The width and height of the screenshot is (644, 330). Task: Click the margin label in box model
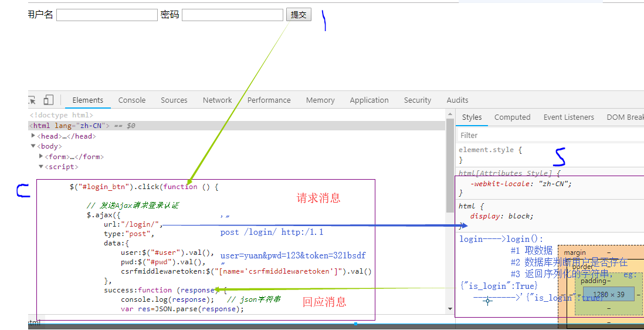pos(575,252)
